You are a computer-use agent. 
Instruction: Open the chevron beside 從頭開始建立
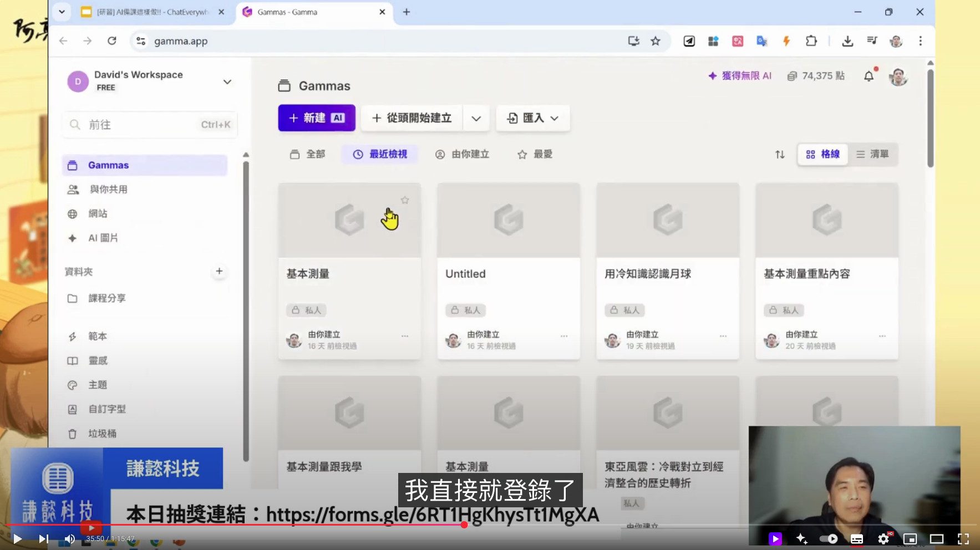pyautogui.click(x=476, y=118)
